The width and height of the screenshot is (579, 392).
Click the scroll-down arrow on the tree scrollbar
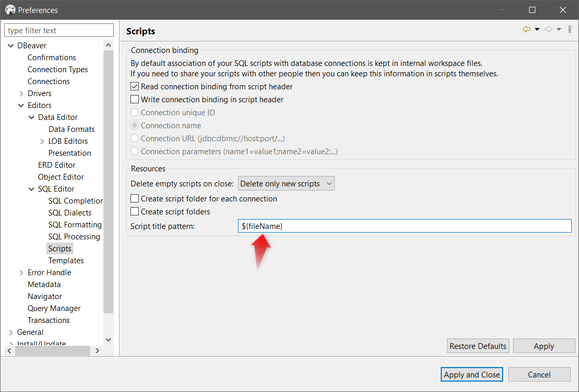pyautogui.click(x=108, y=340)
